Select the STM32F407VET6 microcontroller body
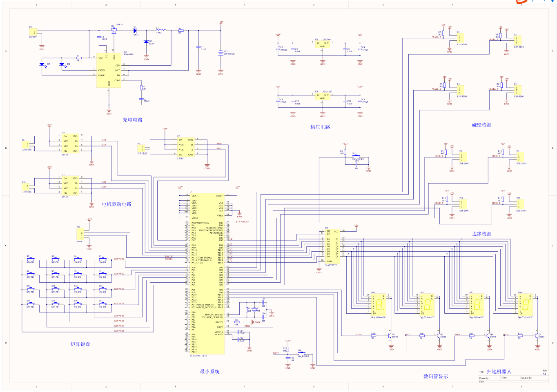Viewport: 557px width, 392px height. click(x=207, y=273)
